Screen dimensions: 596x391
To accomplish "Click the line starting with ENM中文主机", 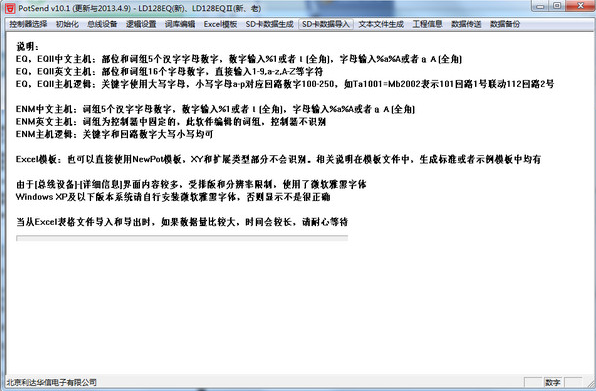I will coord(215,109).
